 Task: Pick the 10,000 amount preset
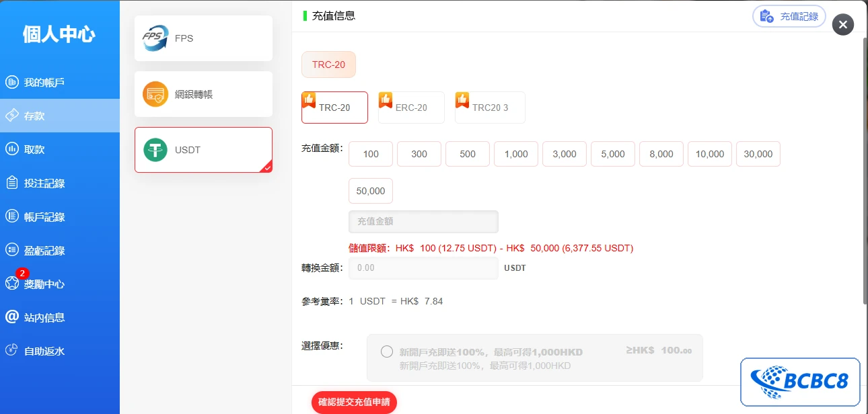(710, 154)
